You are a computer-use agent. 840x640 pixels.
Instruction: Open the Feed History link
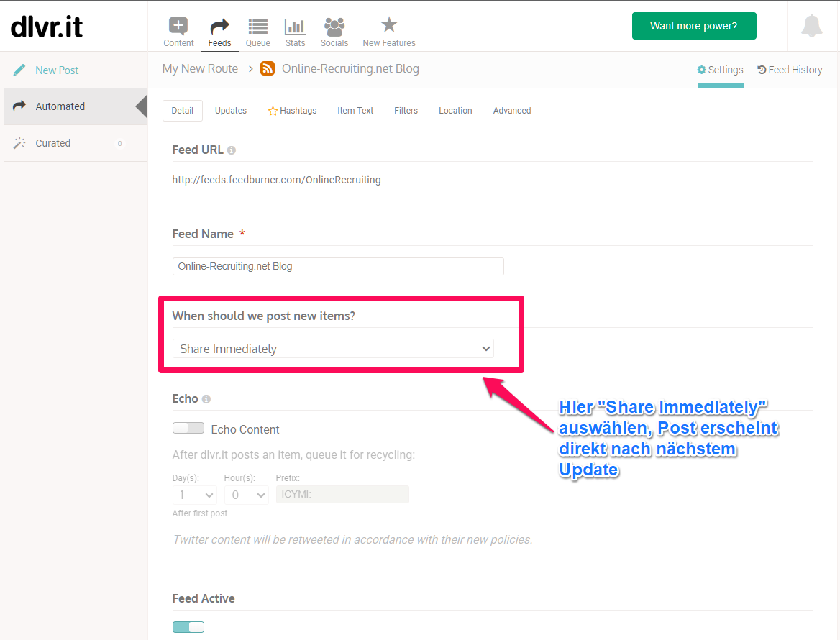(790, 70)
